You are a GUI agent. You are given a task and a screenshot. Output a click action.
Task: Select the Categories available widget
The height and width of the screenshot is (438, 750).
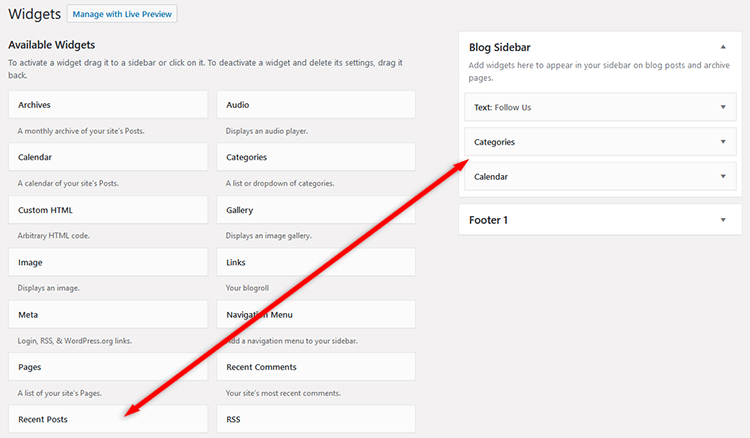click(316, 157)
